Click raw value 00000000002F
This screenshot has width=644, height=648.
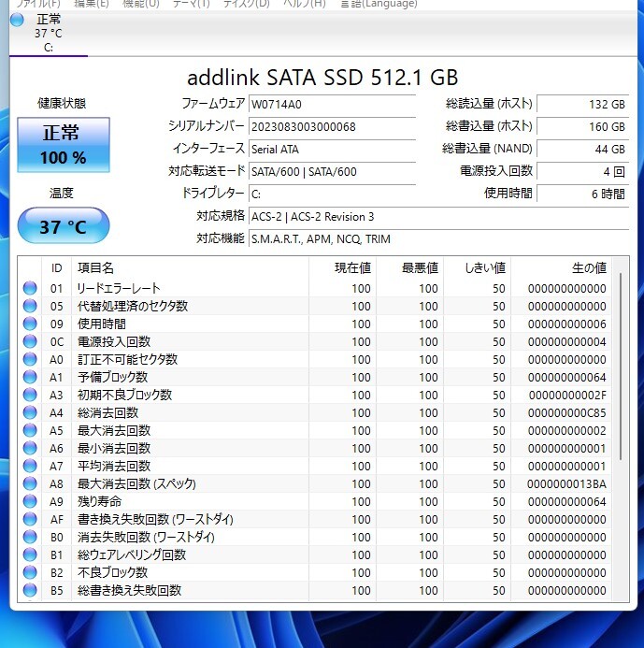[x=567, y=395]
